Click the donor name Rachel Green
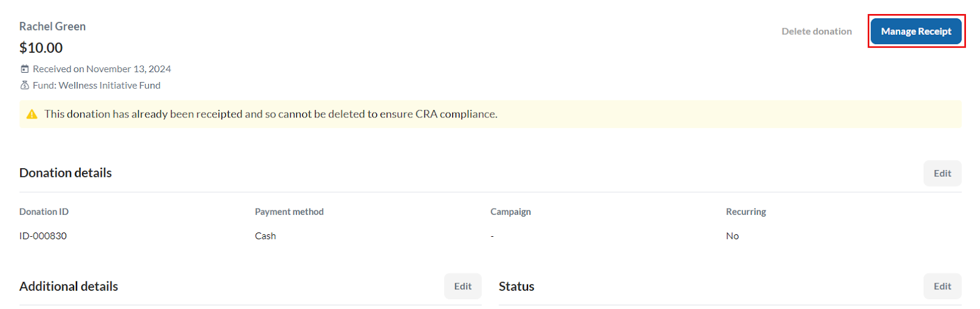Viewport: 980px width, 309px height. click(x=53, y=26)
